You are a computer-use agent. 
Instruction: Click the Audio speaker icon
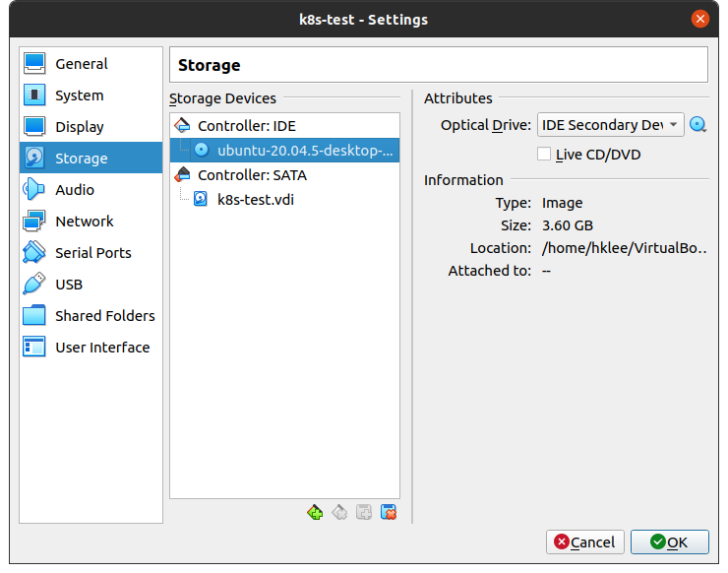click(x=34, y=189)
